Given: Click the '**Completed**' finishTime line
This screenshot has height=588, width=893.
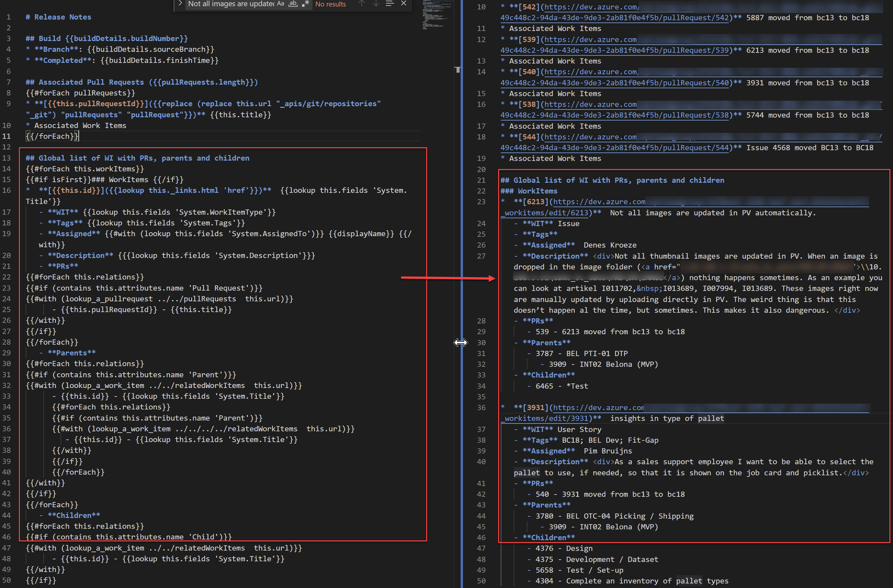Looking at the screenshot, I should pos(122,60).
